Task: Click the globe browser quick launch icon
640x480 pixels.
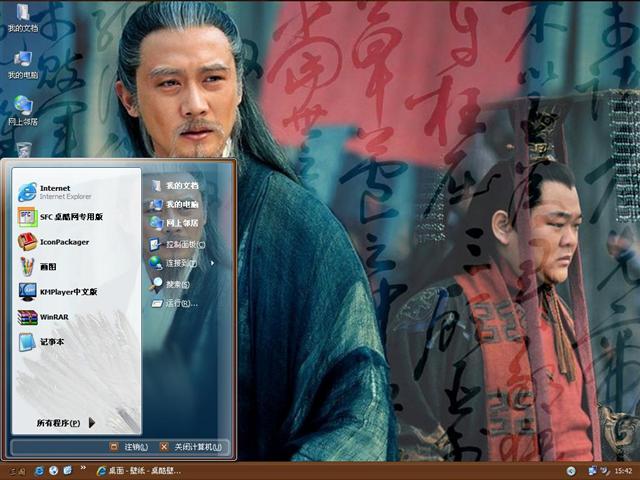Action: pyautogui.click(x=53, y=471)
